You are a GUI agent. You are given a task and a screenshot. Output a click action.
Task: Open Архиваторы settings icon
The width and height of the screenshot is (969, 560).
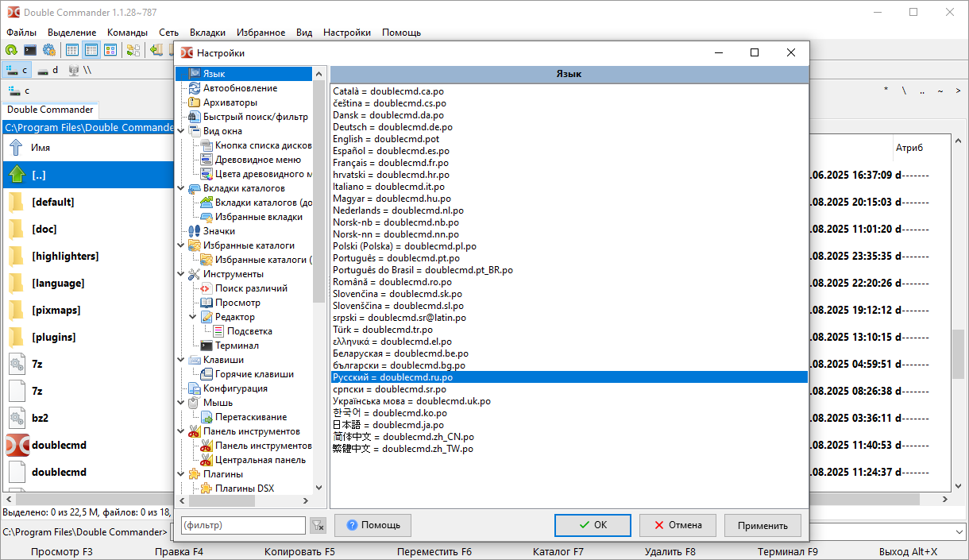pyautogui.click(x=195, y=102)
